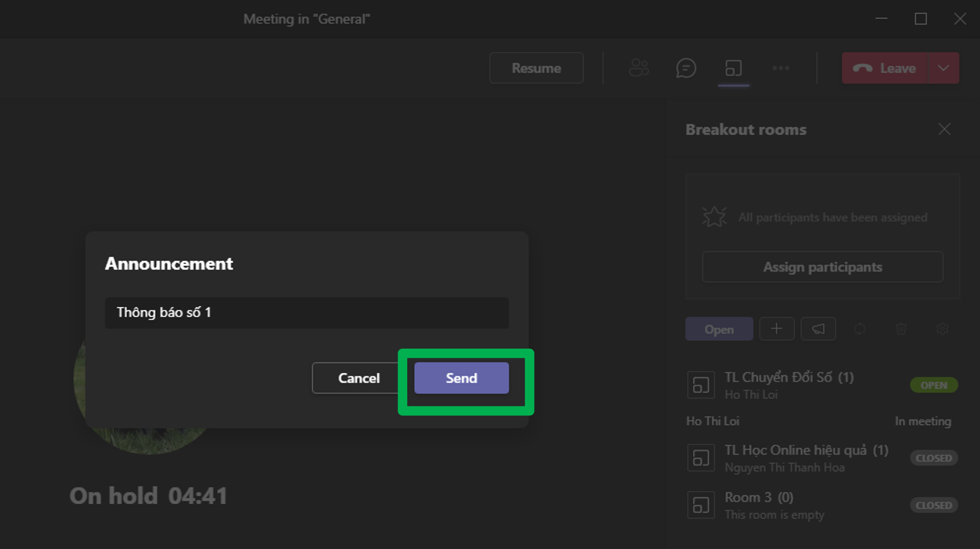Open the meeting chat icon

[x=686, y=68]
